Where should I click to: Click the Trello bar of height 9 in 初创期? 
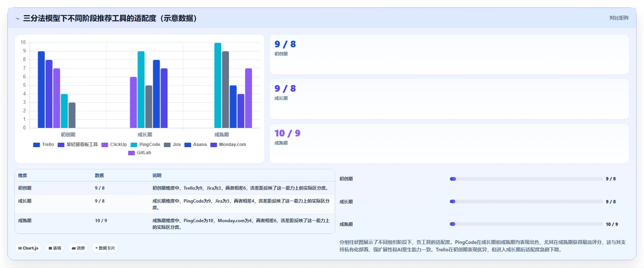[41, 90]
